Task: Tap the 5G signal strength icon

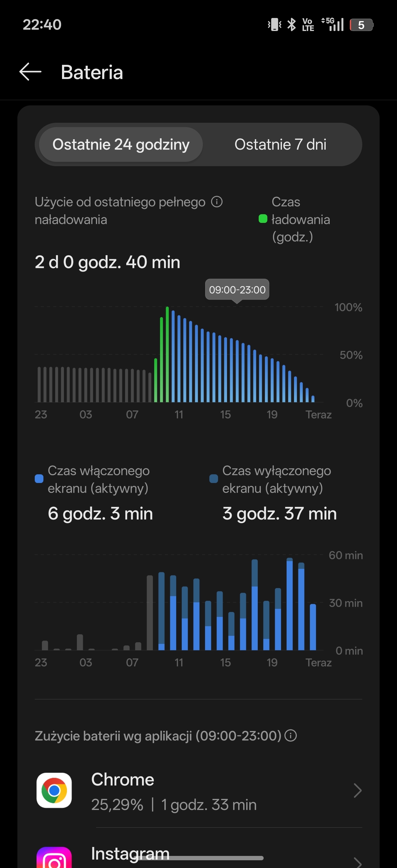Action: click(332, 24)
